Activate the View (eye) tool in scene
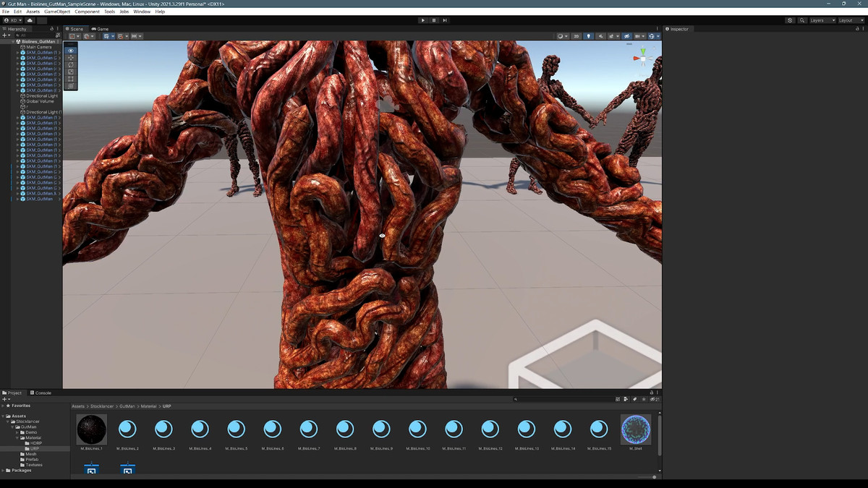 point(70,51)
